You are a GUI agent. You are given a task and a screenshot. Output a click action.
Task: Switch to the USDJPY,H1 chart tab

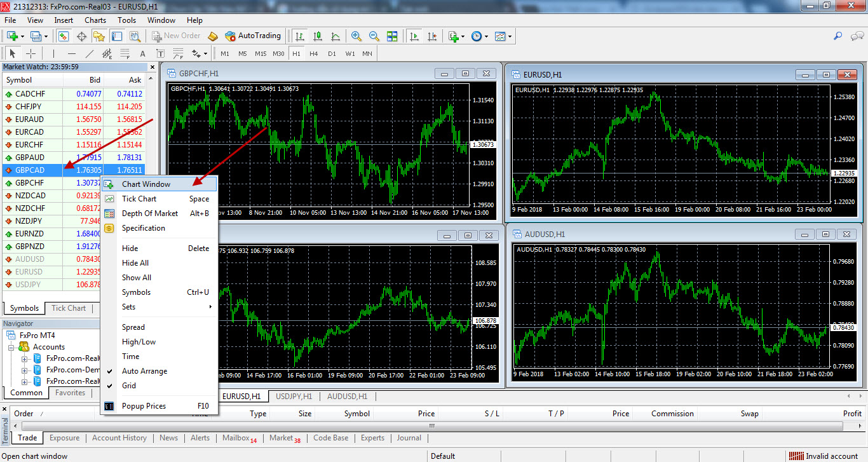(x=294, y=397)
